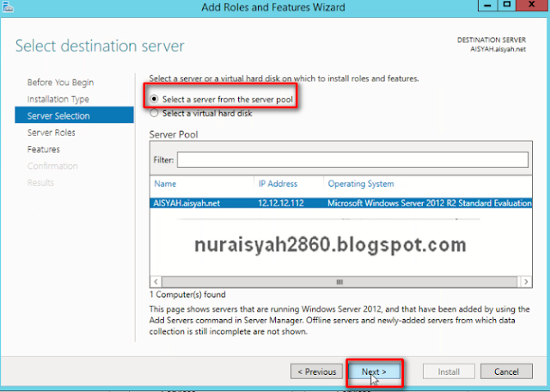This screenshot has height=392, width=550.
Task: Select a server from the server pool option
Action: click(x=223, y=100)
